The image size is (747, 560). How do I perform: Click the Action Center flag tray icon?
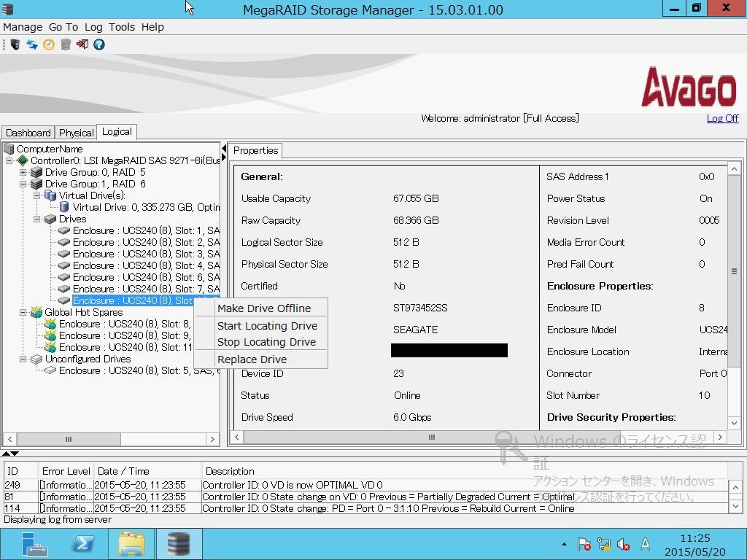coord(584,544)
